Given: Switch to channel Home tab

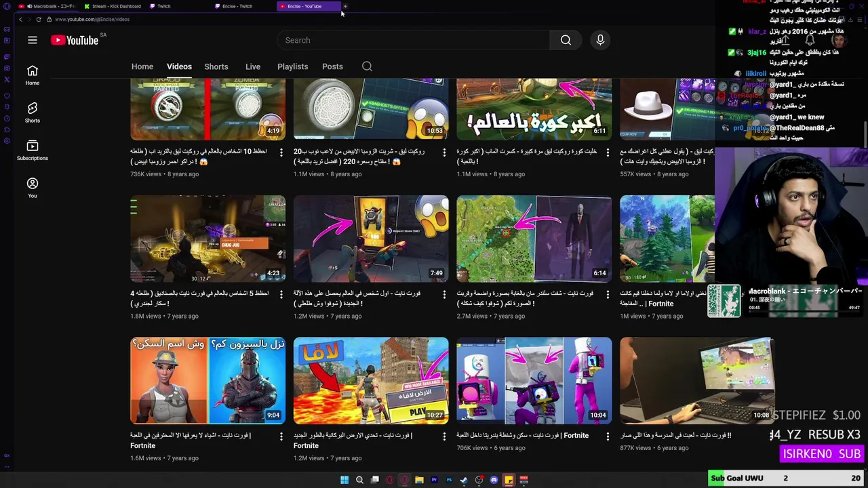Looking at the screenshot, I should tap(142, 66).
